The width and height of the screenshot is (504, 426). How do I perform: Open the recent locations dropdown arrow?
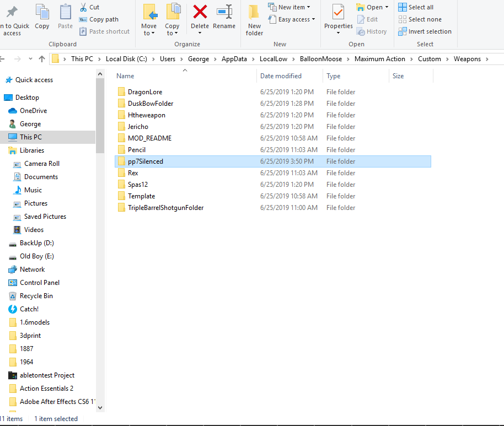pos(30,59)
